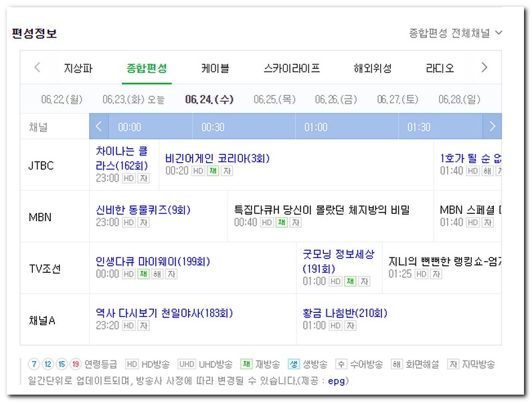This screenshot has width=532, height=402.
Task: Pick date 06.27.(토)
Action: [397, 99]
